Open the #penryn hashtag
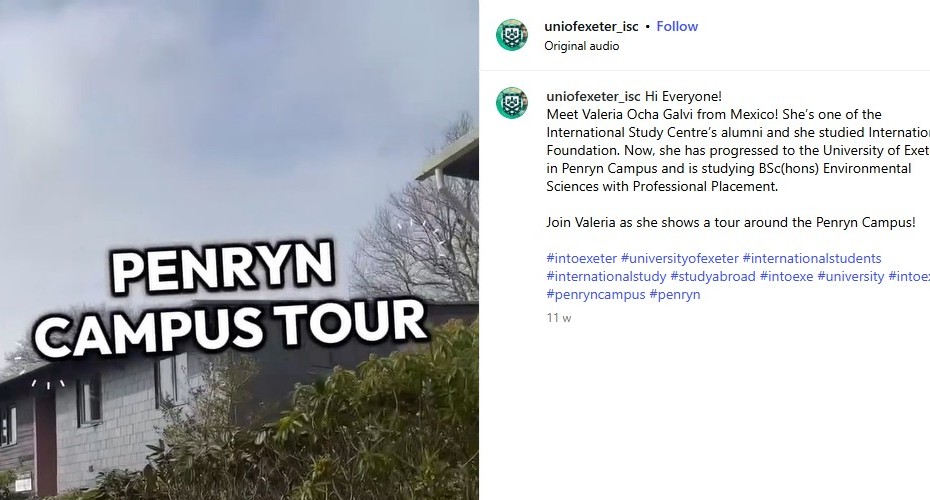 (x=675, y=294)
